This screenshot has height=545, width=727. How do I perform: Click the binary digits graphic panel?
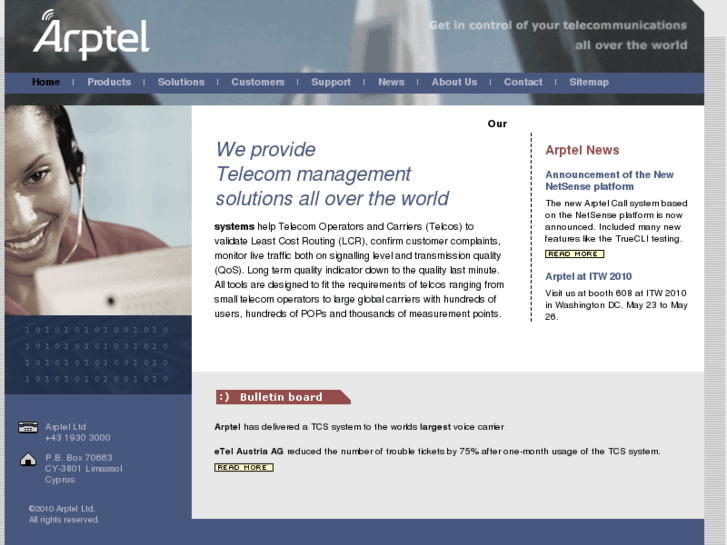(x=98, y=355)
